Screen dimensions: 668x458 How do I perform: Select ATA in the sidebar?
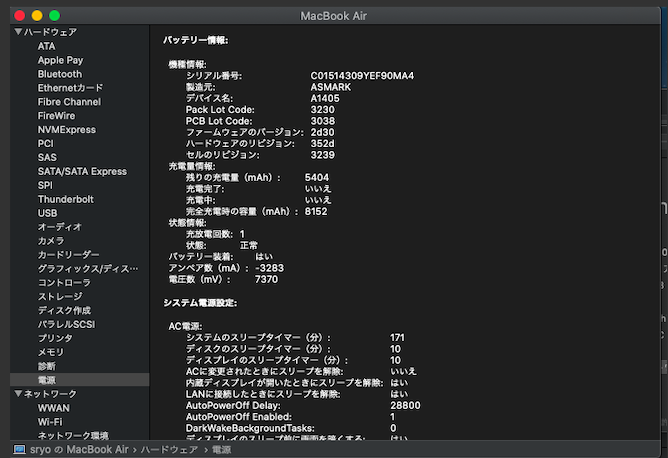[47, 46]
